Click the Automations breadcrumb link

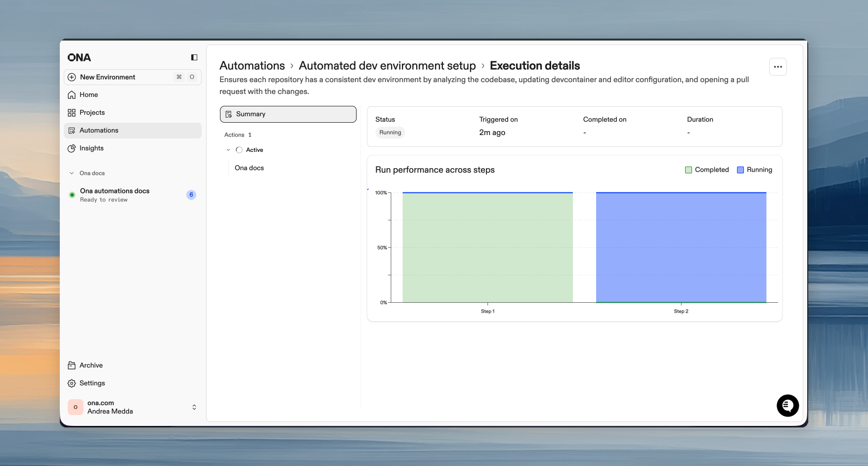[252, 65]
